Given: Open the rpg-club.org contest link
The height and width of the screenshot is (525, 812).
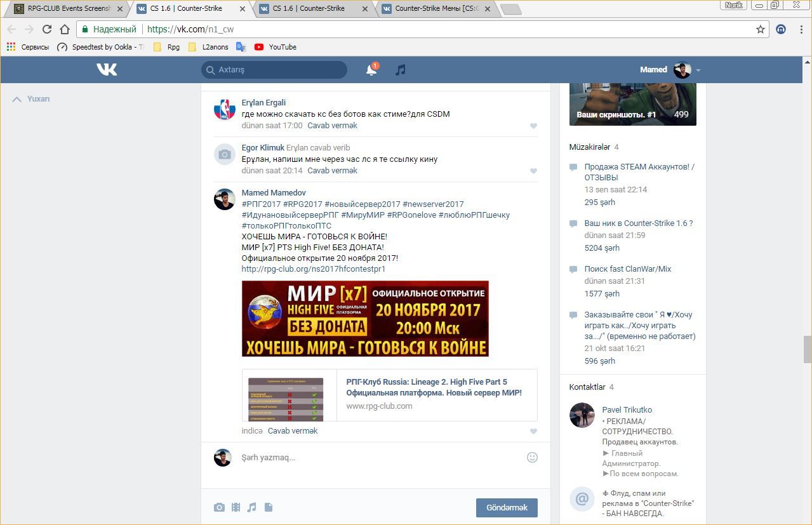Looking at the screenshot, I should coord(314,269).
